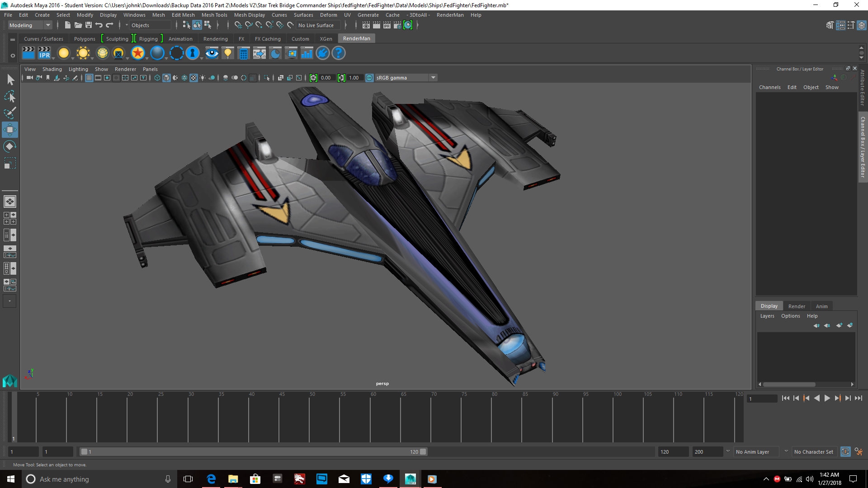This screenshot has width=868, height=488.
Task: Open the Maya Help question mark icon
Action: click(338, 53)
